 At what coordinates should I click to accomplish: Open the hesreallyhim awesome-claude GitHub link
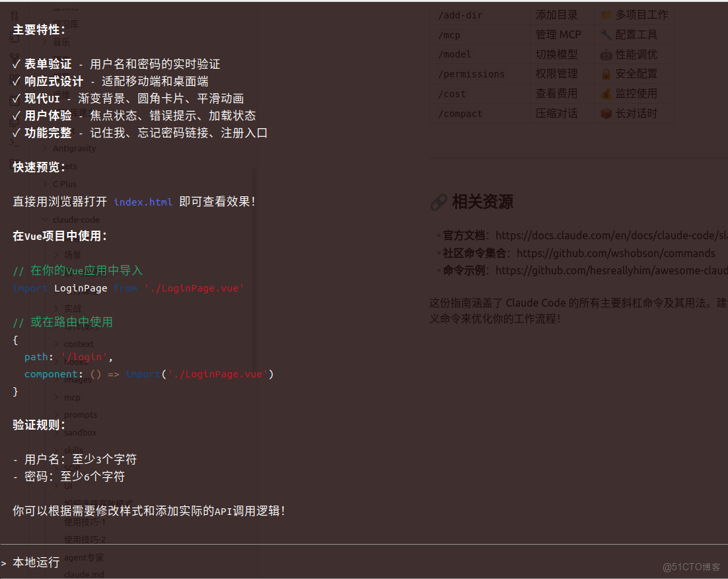pos(612,270)
